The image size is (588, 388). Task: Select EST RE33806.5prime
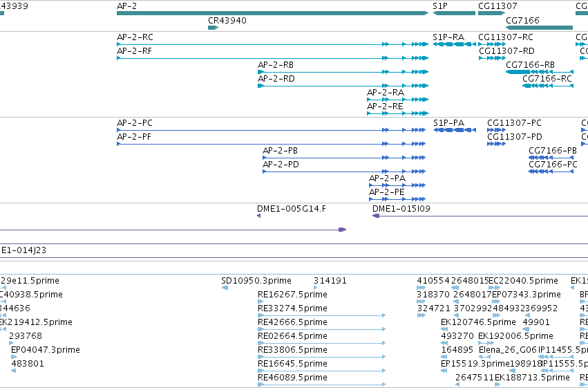coord(292,350)
